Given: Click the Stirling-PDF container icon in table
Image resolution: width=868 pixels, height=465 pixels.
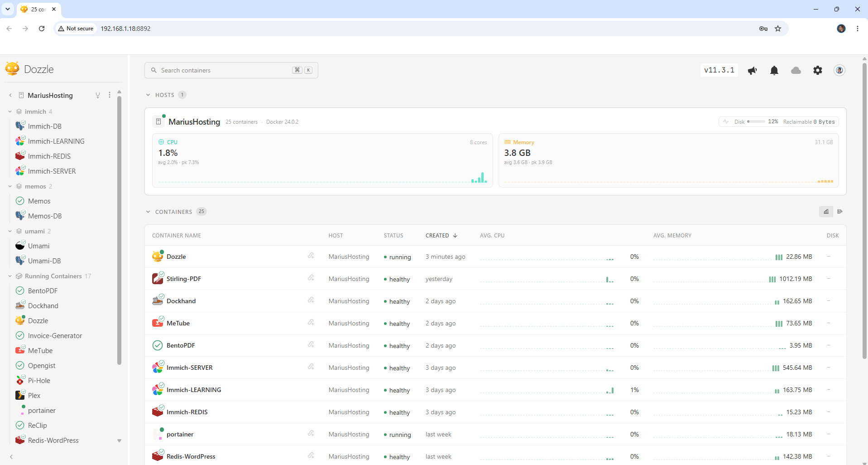Looking at the screenshot, I should [x=158, y=278].
